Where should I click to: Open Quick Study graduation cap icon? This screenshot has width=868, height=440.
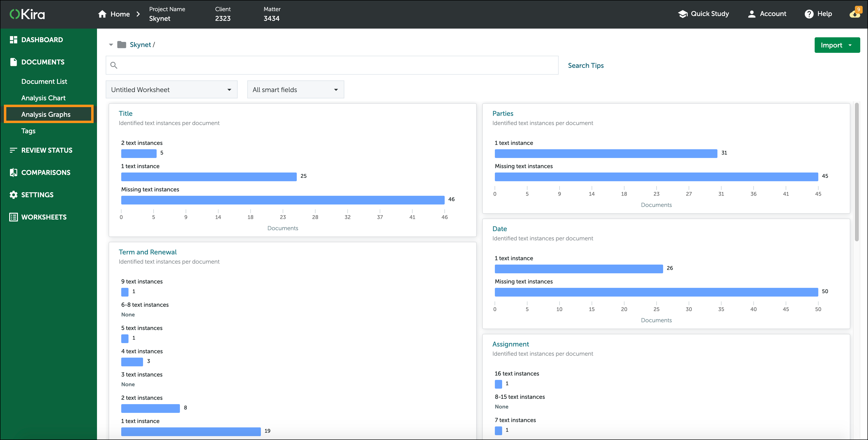pos(683,14)
